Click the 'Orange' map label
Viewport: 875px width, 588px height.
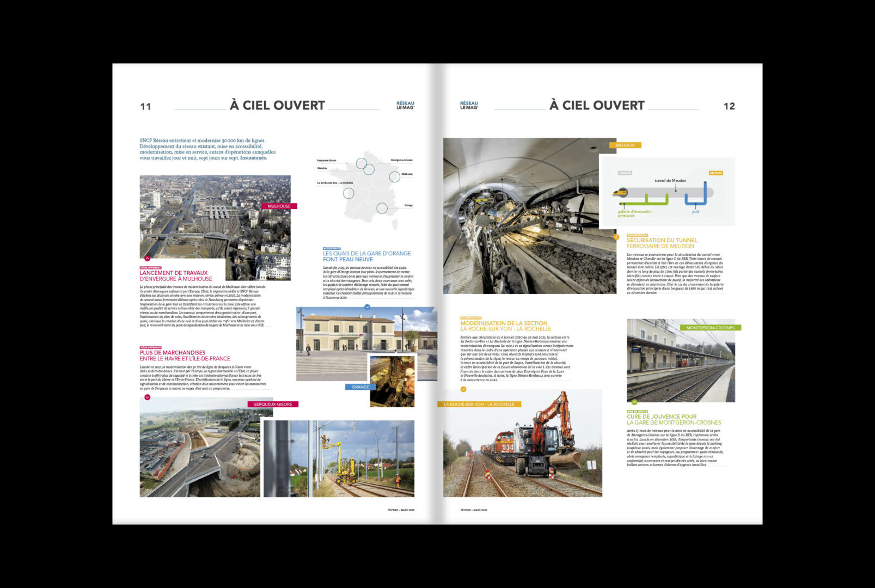click(x=408, y=205)
